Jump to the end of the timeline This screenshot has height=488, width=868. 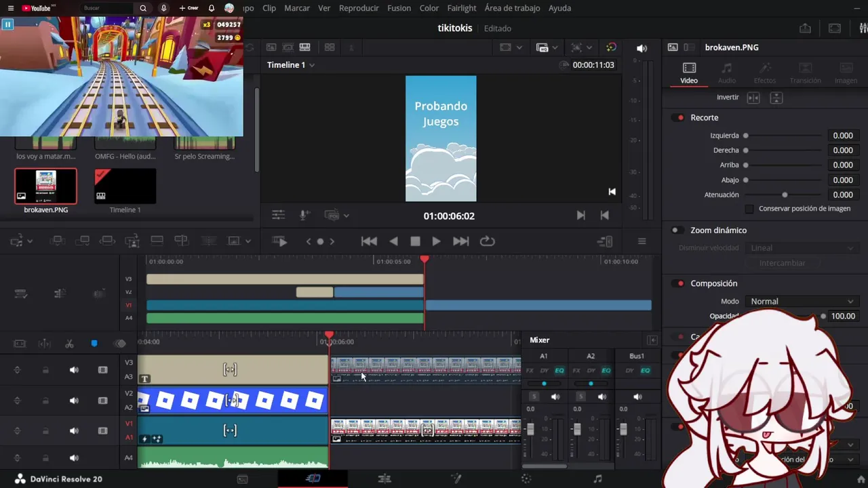coord(460,241)
